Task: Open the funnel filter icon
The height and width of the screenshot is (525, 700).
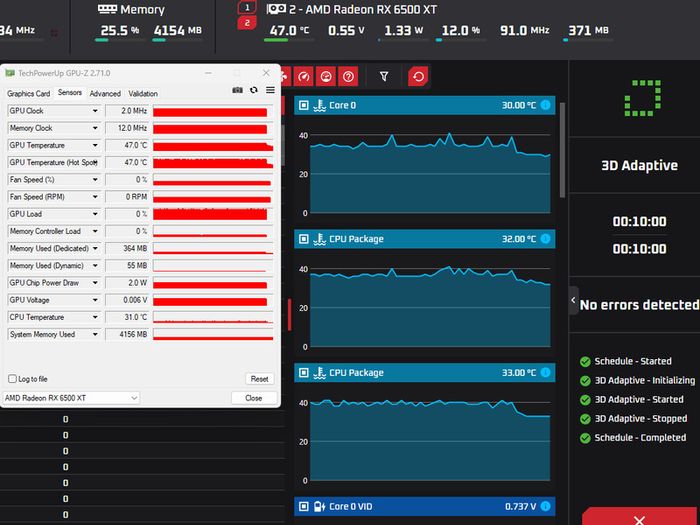Action: [384, 77]
